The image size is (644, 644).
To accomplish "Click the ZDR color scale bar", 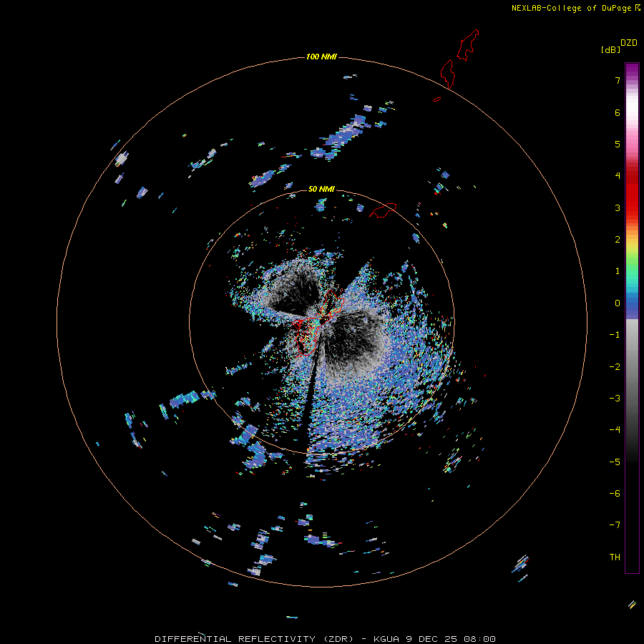I will (632, 318).
